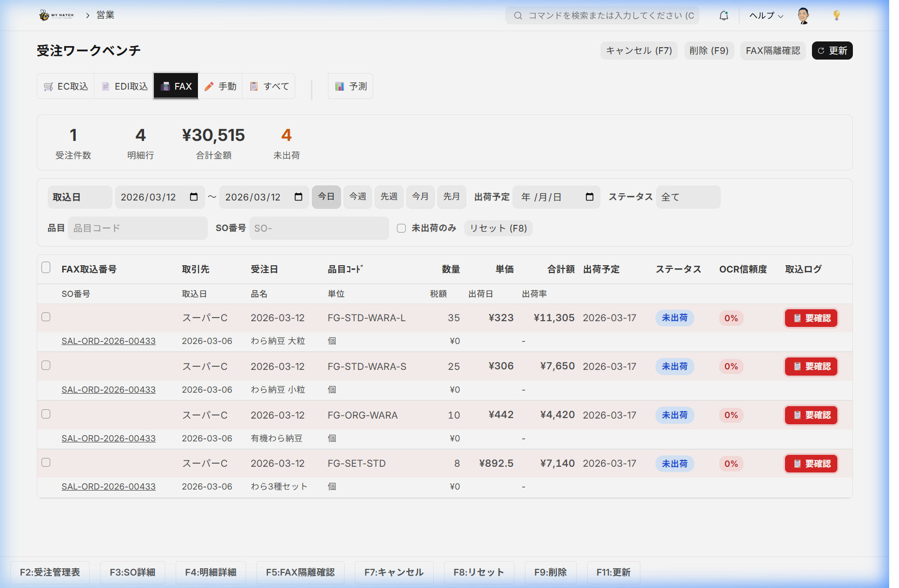Image resolution: width=899 pixels, height=588 pixels.
Task: Open the user avatar profile
Action: [803, 16]
